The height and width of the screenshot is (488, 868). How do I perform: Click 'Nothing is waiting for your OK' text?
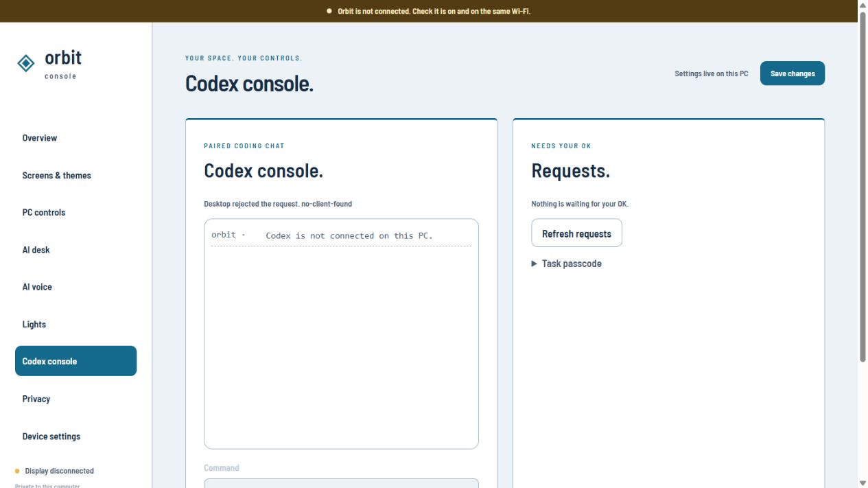580,204
